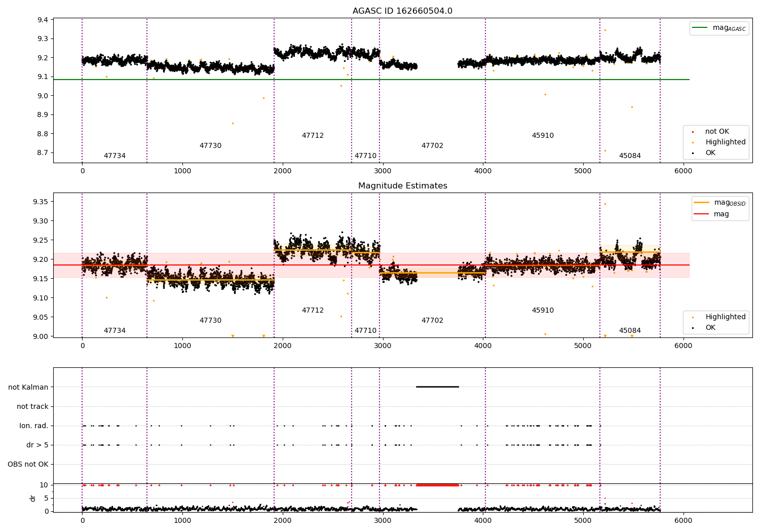Select the mag AGASC legend entry
Image resolution: width=760 pixels, height=532 pixels.
719,28
